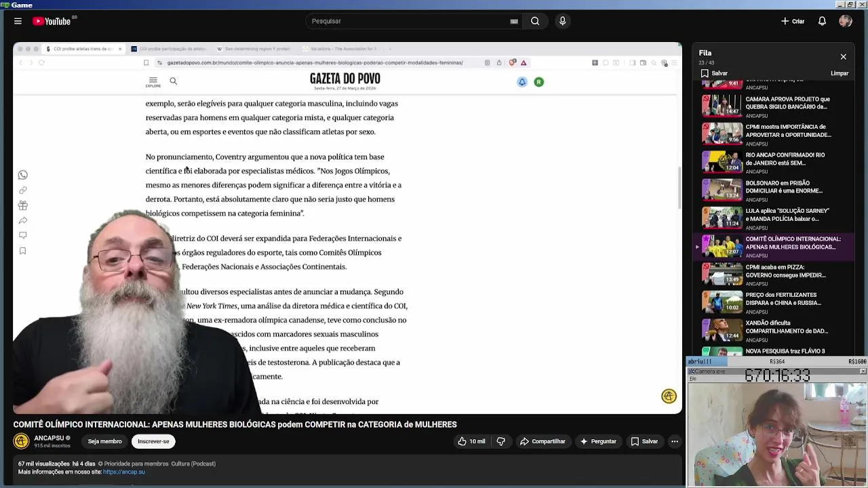Click the magnifier search button
Viewport: 868px width, 488px height.
[535, 21]
